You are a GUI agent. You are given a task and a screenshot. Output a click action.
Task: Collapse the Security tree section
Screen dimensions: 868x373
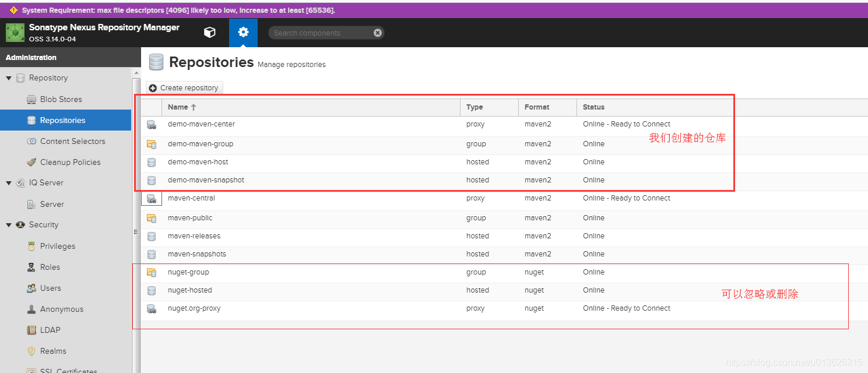point(9,225)
